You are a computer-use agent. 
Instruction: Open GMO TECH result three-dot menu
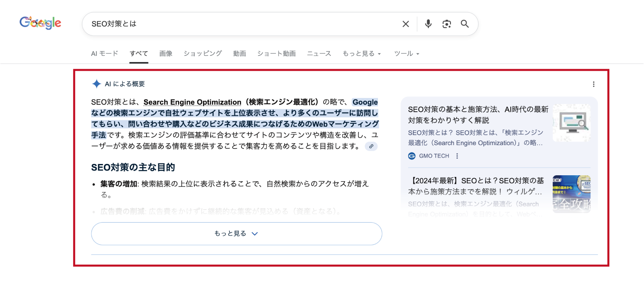pos(457,156)
